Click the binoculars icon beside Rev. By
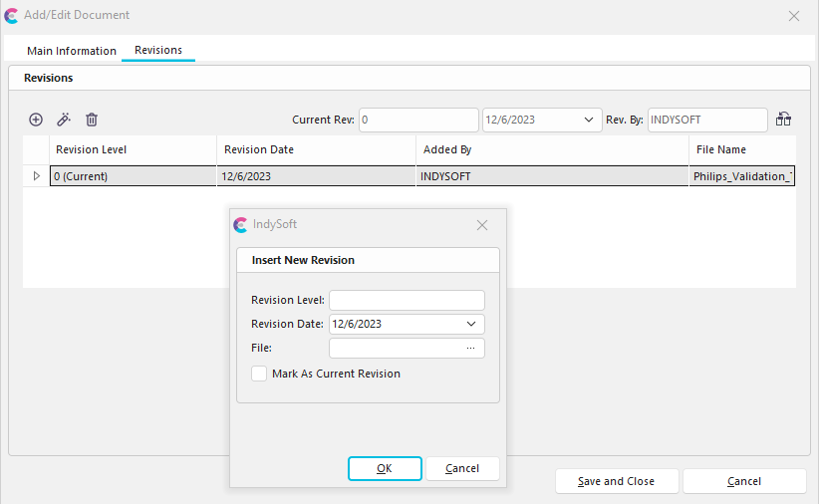The height and width of the screenshot is (504, 819). (784, 120)
